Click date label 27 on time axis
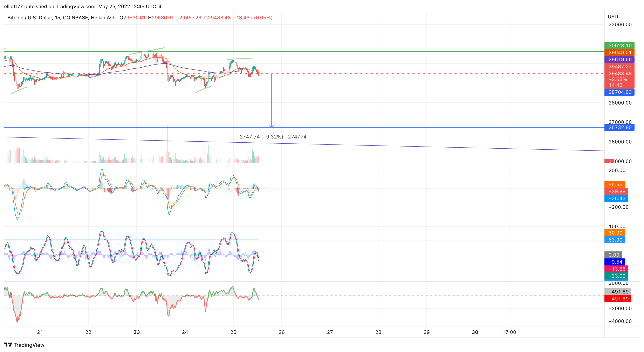 (330, 332)
